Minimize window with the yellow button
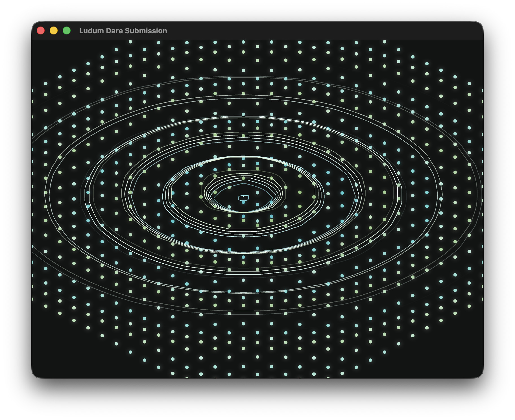This screenshot has width=515, height=420. tap(54, 30)
